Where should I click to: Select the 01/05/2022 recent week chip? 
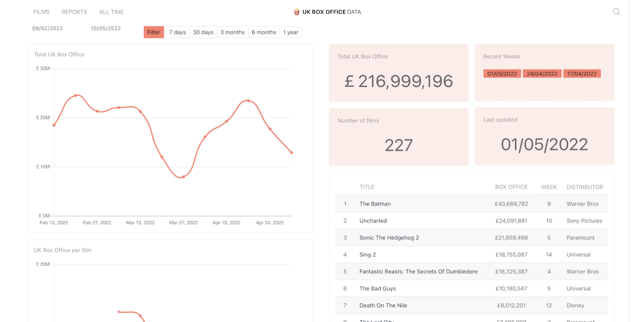[x=502, y=73]
